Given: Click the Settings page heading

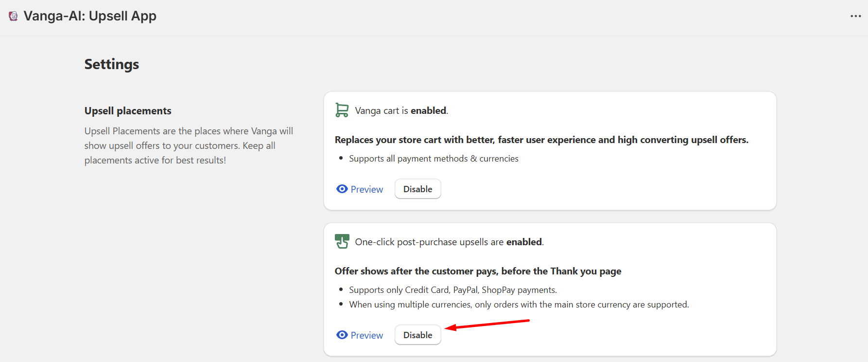Looking at the screenshot, I should (112, 64).
